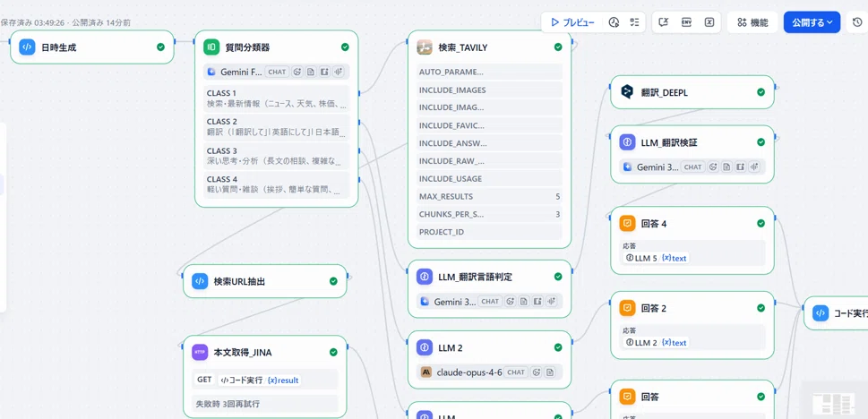Click the 失敗時 3回再試行 retry row
The height and width of the screenshot is (419, 868).
pyautogui.click(x=264, y=404)
